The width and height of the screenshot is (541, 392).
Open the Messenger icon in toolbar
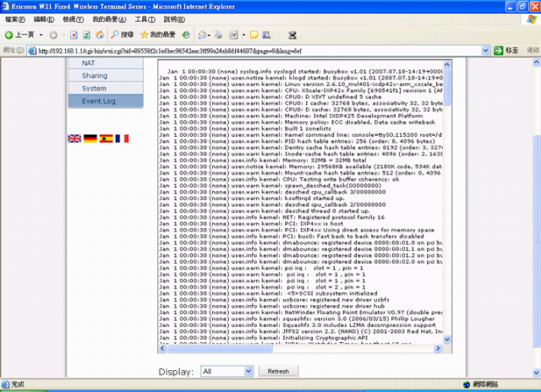pos(292,35)
